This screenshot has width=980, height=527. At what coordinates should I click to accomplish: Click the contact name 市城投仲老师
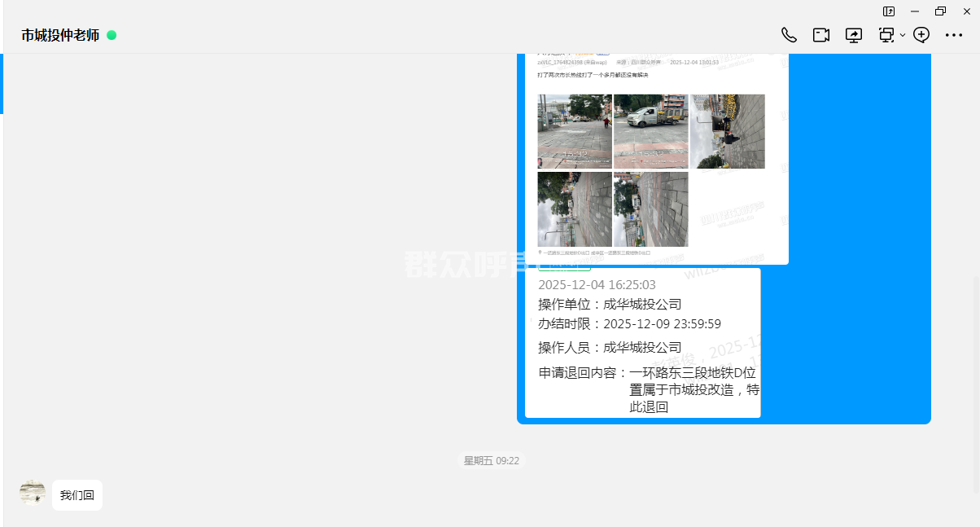click(x=60, y=35)
